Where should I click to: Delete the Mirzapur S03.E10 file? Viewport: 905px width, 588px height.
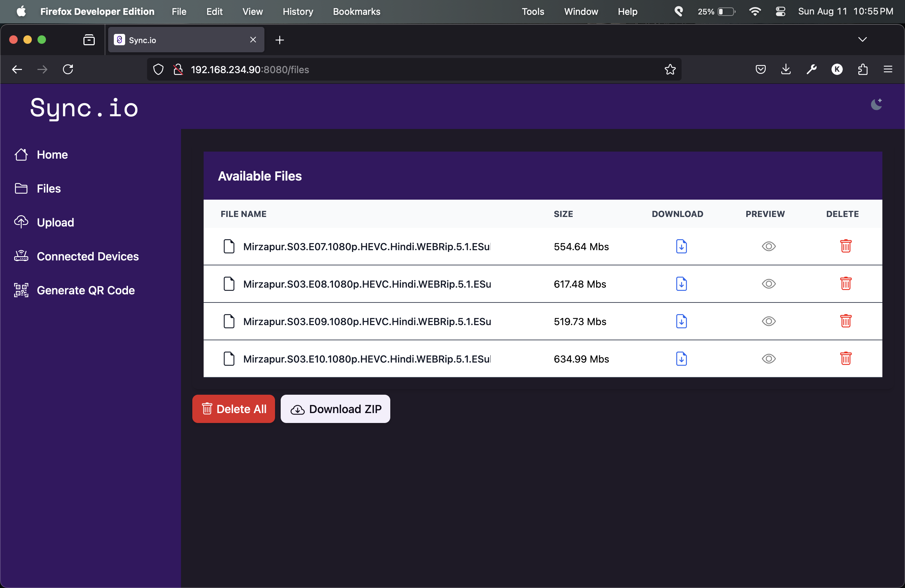coord(845,358)
